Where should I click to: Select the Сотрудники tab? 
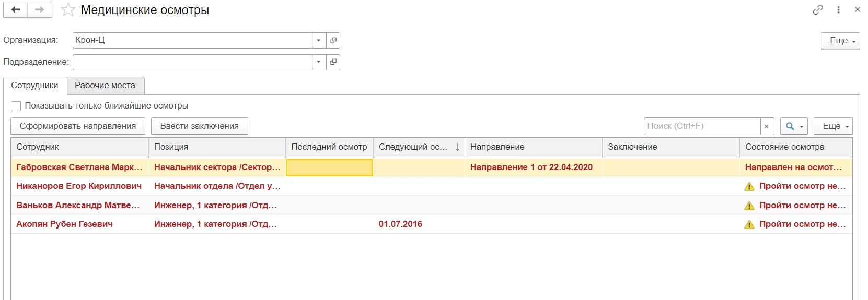(x=35, y=86)
